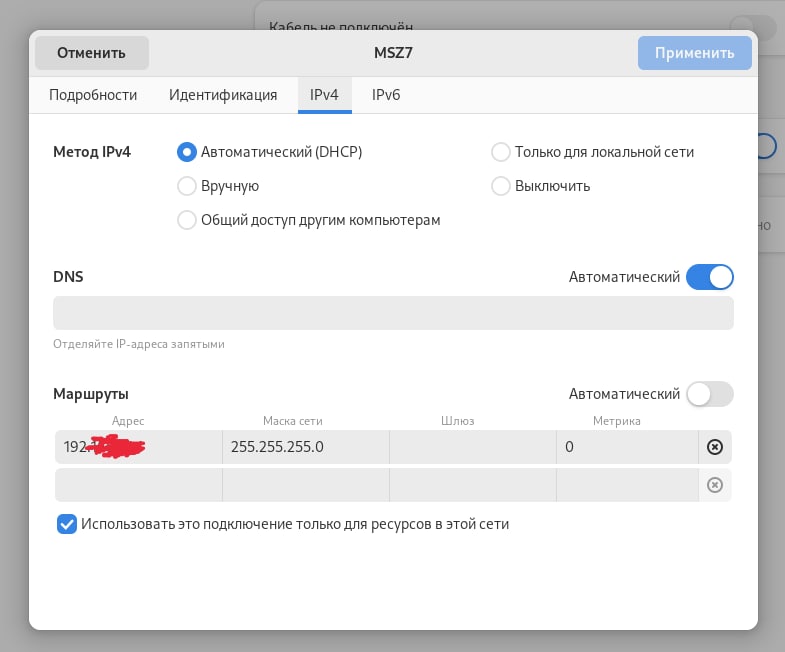Select 'Только для локальной сети' method
The width and height of the screenshot is (785, 652).
pos(500,152)
